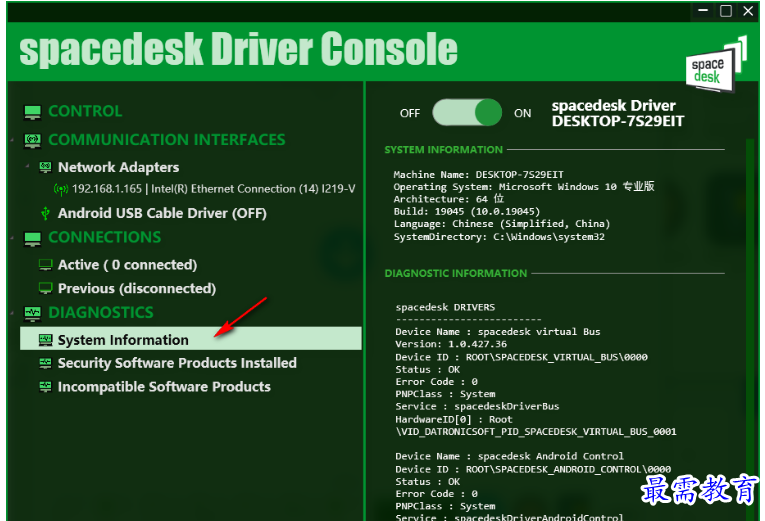The image size is (765, 521).
Task: Toggle the spacedesk Driver ON/OFF switch
Action: tap(467, 113)
